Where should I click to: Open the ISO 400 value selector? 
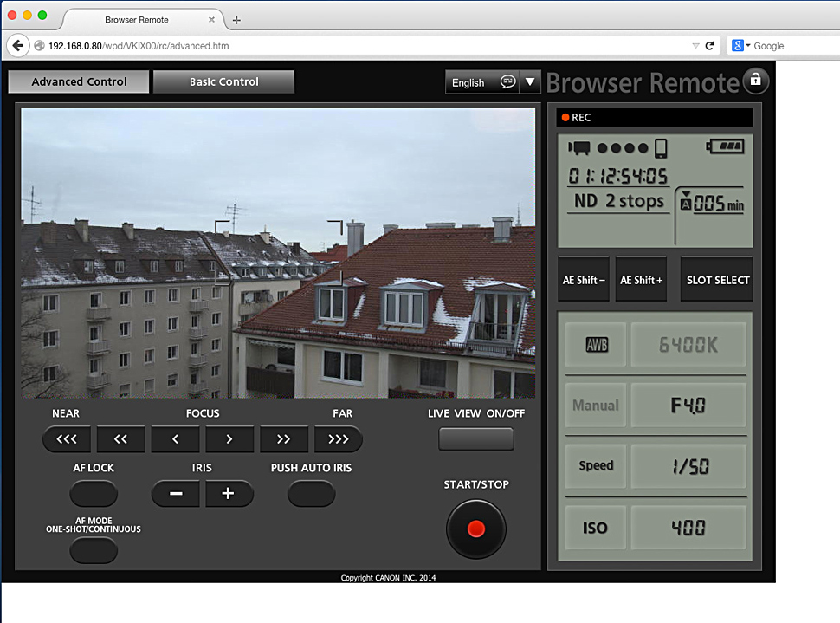[x=688, y=528]
